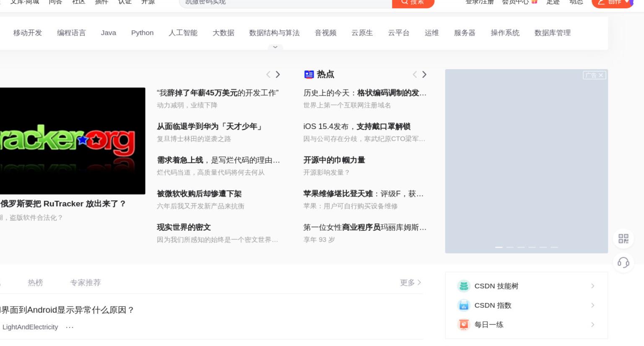Show next headline carousel page
This screenshot has width=644, height=346.
278,75
